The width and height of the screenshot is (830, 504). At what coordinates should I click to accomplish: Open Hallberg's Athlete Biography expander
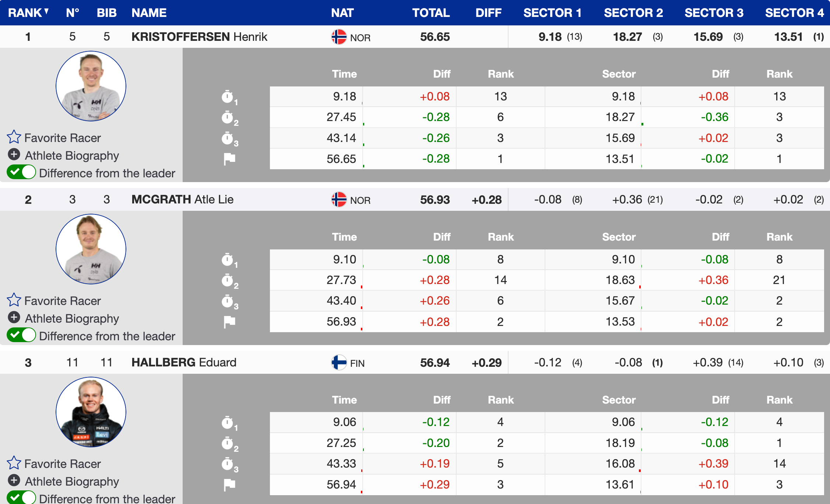pos(14,480)
